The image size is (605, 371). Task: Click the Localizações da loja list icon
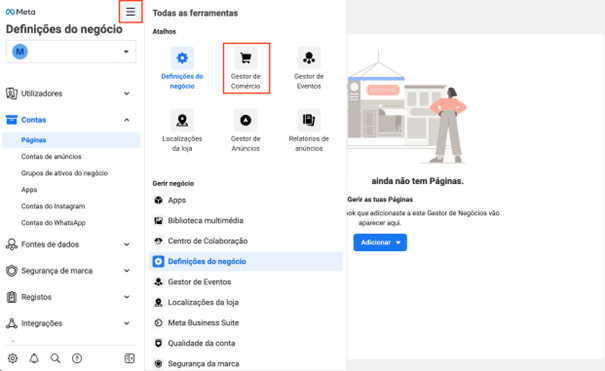click(x=158, y=302)
